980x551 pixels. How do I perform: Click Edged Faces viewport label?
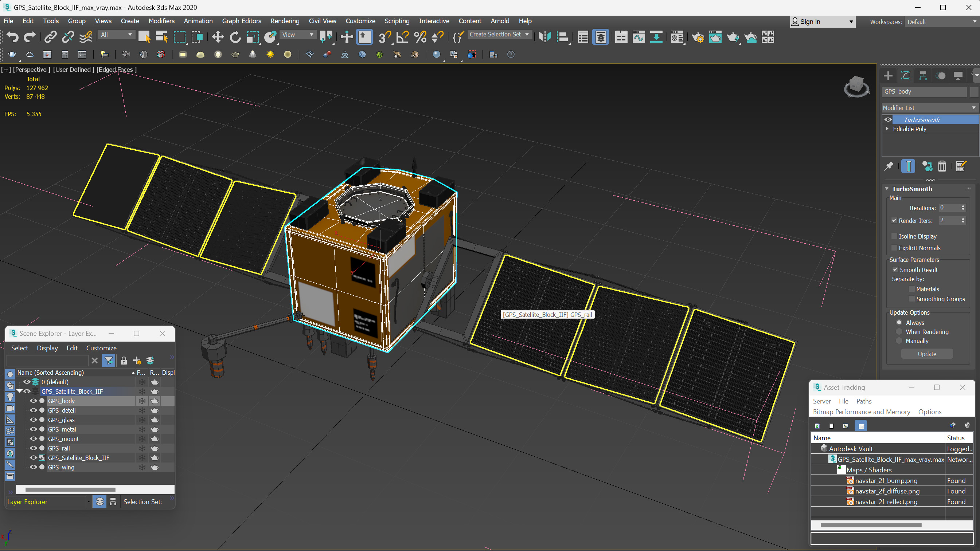pos(116,70)
